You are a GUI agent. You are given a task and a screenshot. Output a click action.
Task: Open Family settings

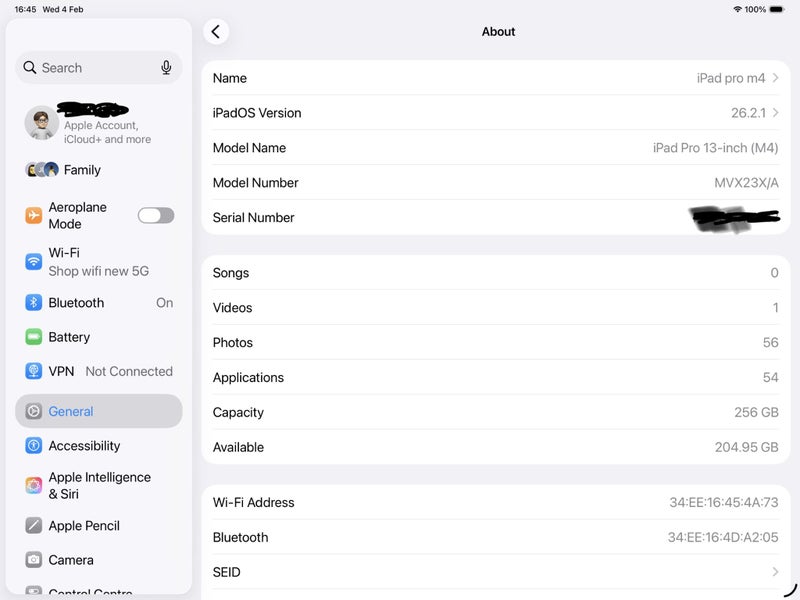(x=70, y=170)
